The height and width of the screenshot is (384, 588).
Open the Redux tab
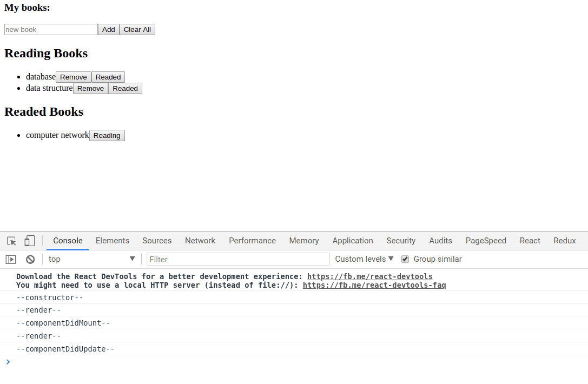(564, 241)
